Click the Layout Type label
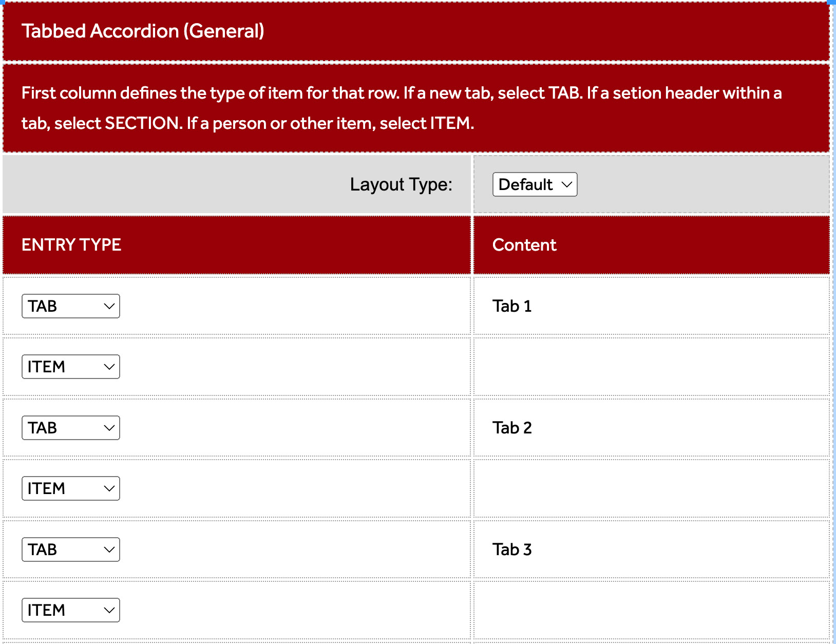This screenshot has height=644, width=836. 401,184
